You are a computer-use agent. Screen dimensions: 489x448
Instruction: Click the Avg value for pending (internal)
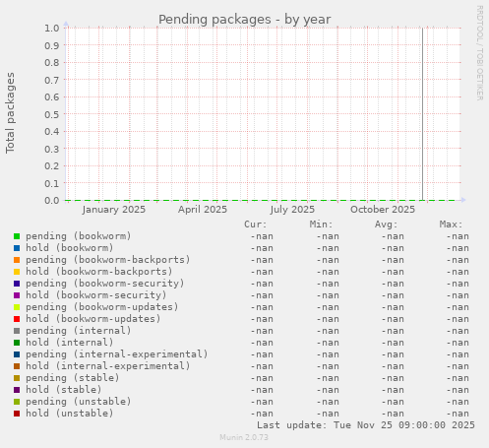pos(393,331)
